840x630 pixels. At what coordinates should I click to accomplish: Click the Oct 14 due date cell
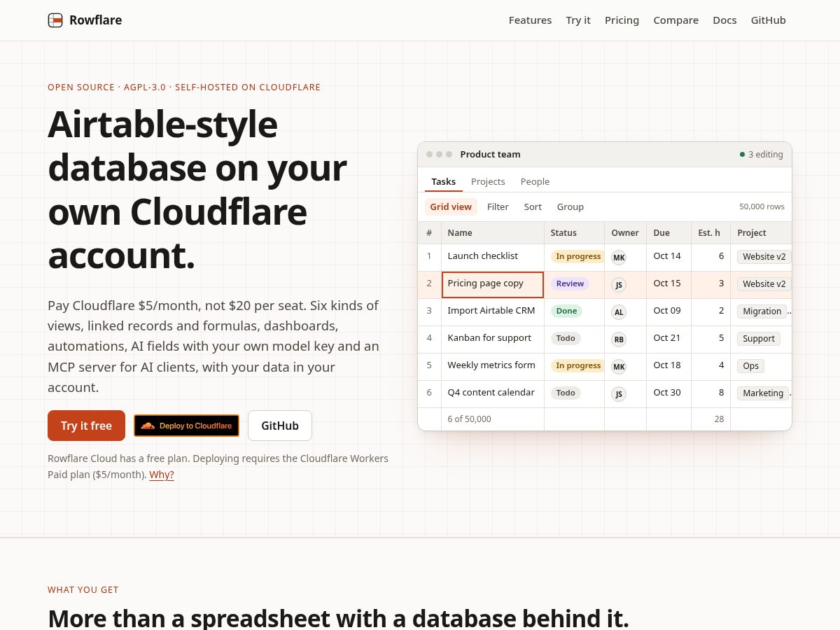(x=668, y=258)
